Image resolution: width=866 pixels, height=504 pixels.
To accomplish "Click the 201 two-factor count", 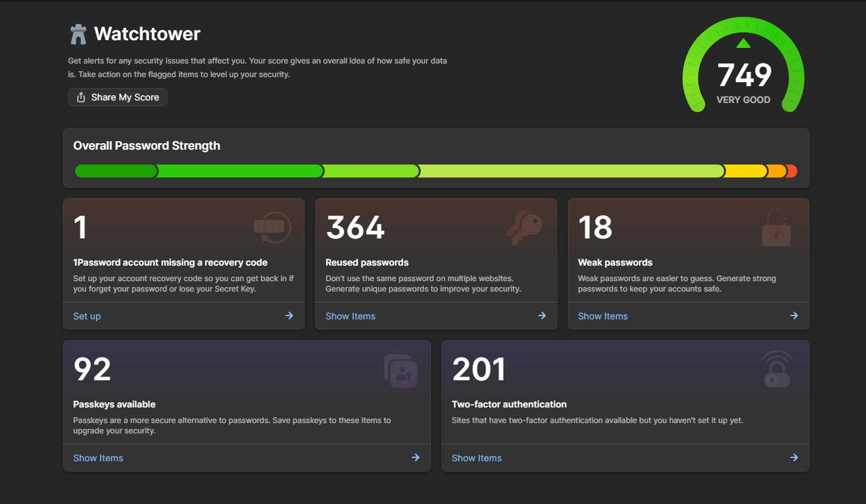I will pyautogui.click(x=478, y=369).
